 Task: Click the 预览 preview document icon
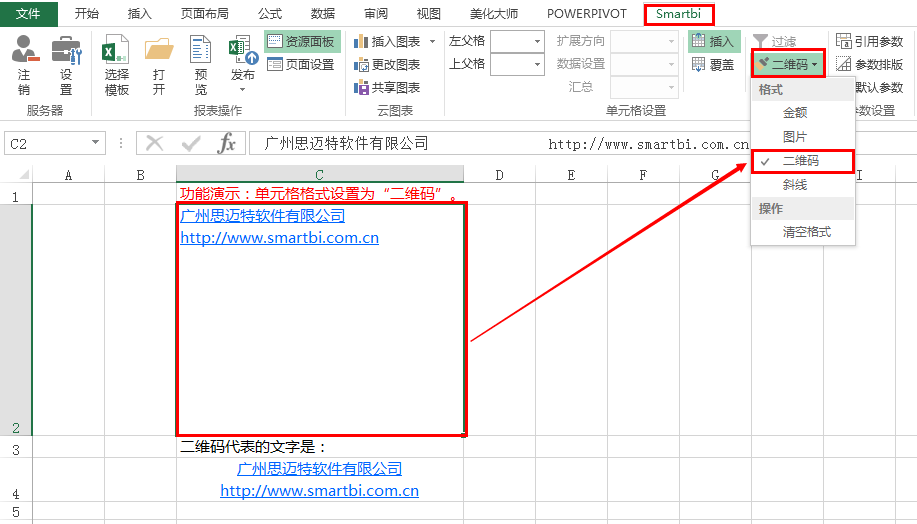point(201,49)
